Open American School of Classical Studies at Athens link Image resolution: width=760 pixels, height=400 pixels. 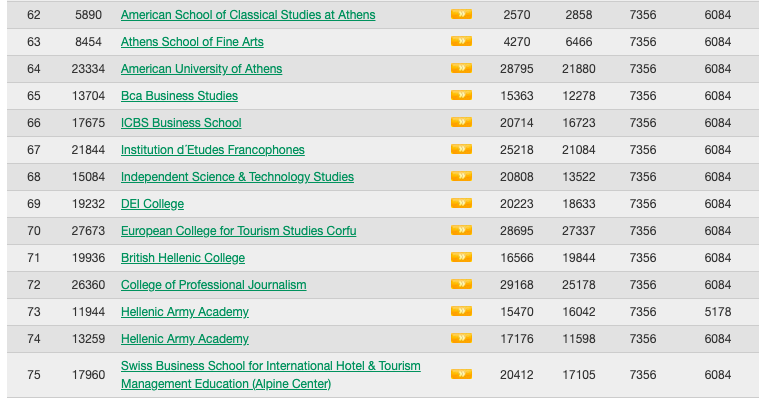point(248,15)
